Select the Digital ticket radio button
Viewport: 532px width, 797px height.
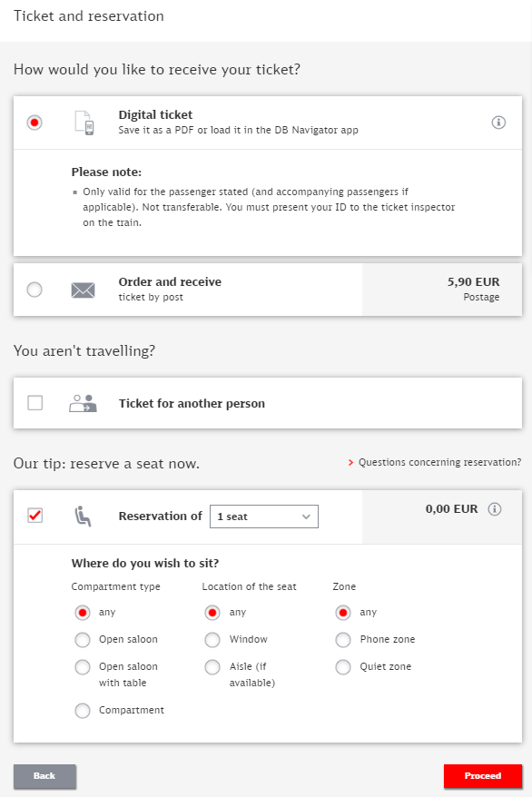(x=34, y=123)
